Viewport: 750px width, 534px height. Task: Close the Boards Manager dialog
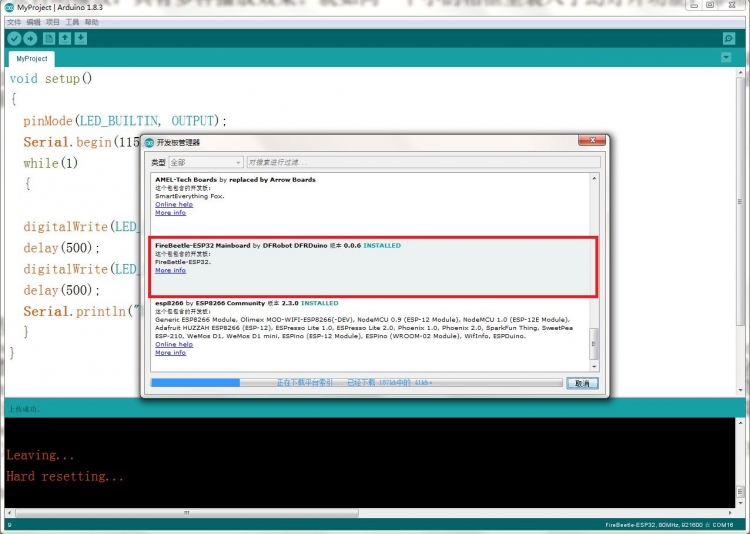pyautogui.click(x=592, y=140)
